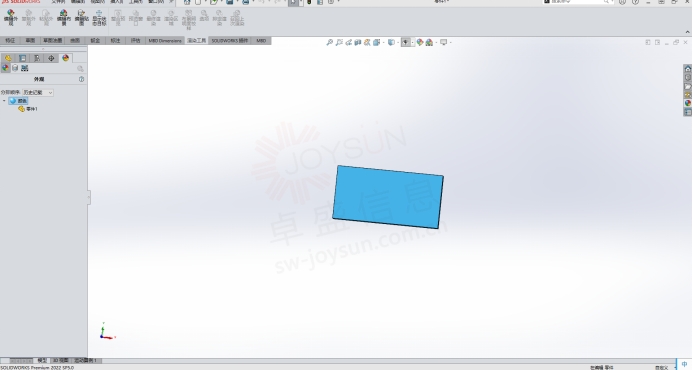The image size is (693, 370).
Task: Click the Edit Appearance icon in ribbon
Action: [11, 18]
